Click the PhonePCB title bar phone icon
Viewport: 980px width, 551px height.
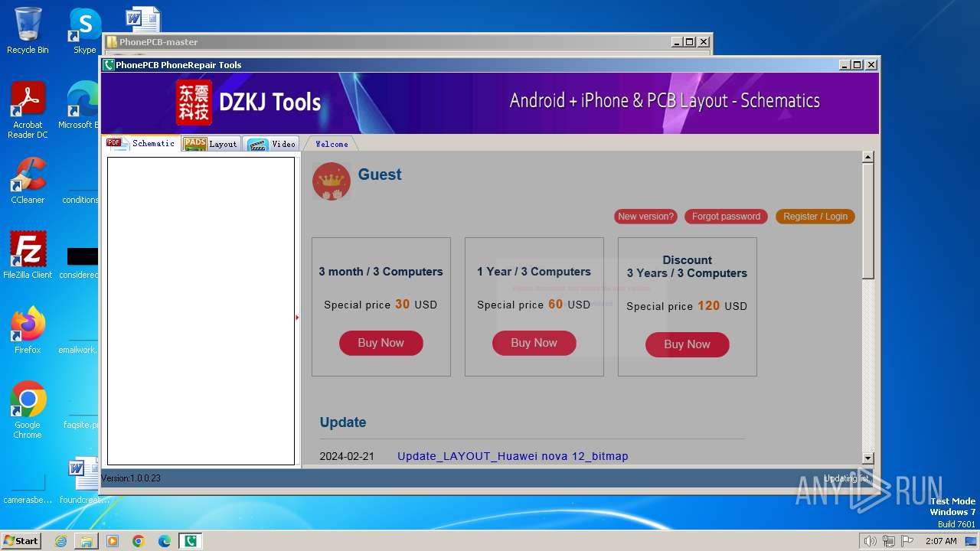(109, 65)
